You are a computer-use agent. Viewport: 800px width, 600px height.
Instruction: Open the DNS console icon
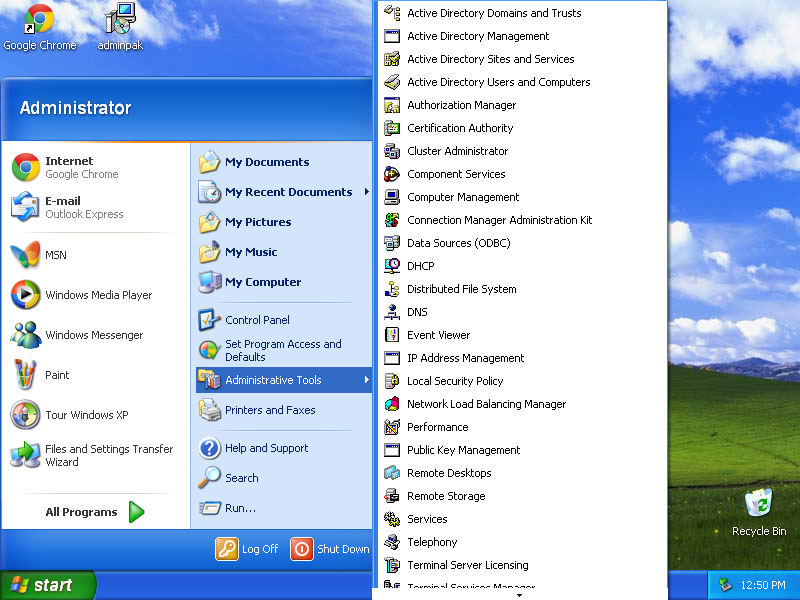coord(392,312)
